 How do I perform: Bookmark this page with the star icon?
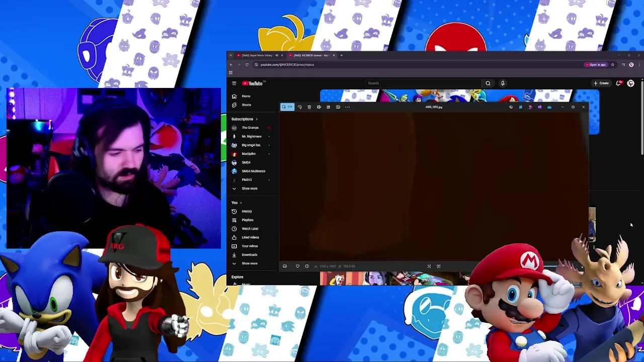point(612,65)
